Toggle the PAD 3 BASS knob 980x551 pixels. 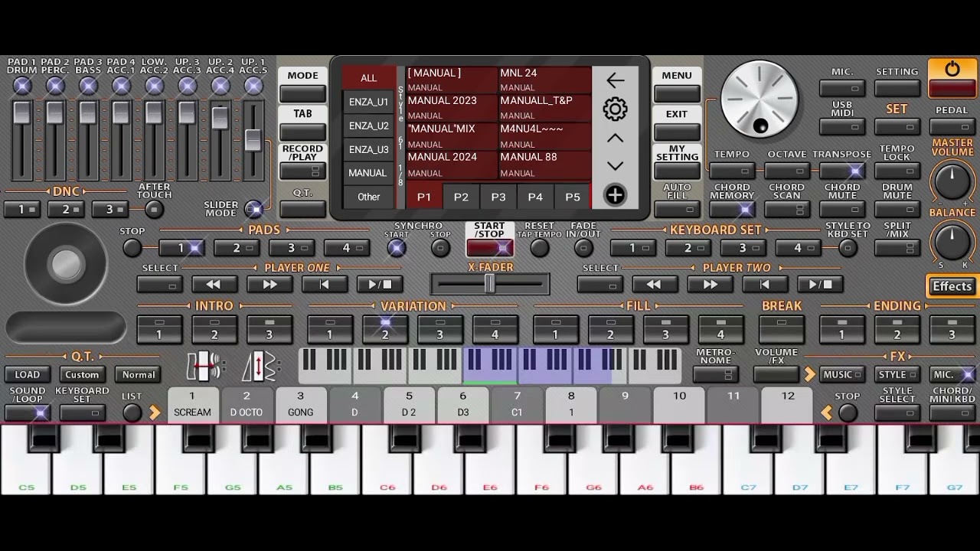point(88,86)
